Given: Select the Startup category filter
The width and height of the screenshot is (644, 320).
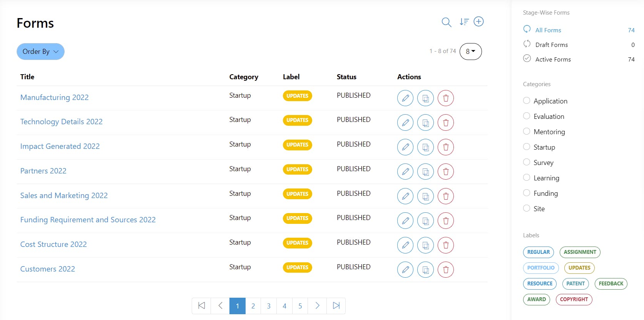Looking at the screenshot, I should coord(527,147).
